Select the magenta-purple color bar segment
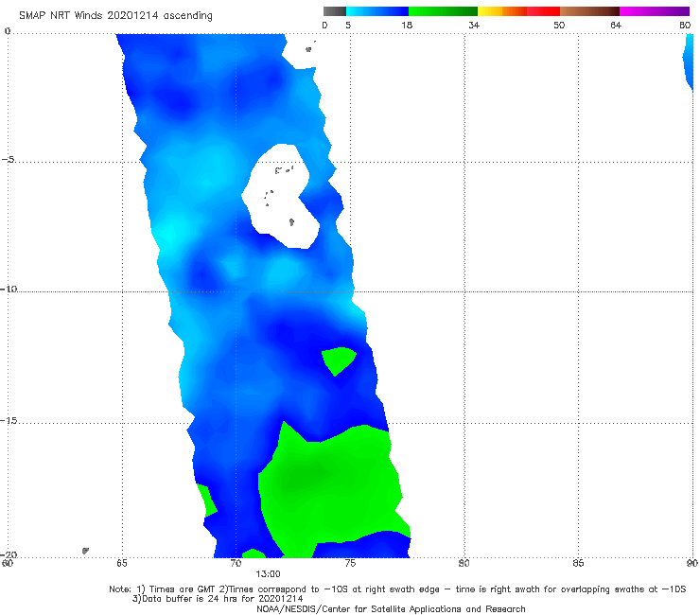This screenshot has height=615, width=700. pos(655,11)
